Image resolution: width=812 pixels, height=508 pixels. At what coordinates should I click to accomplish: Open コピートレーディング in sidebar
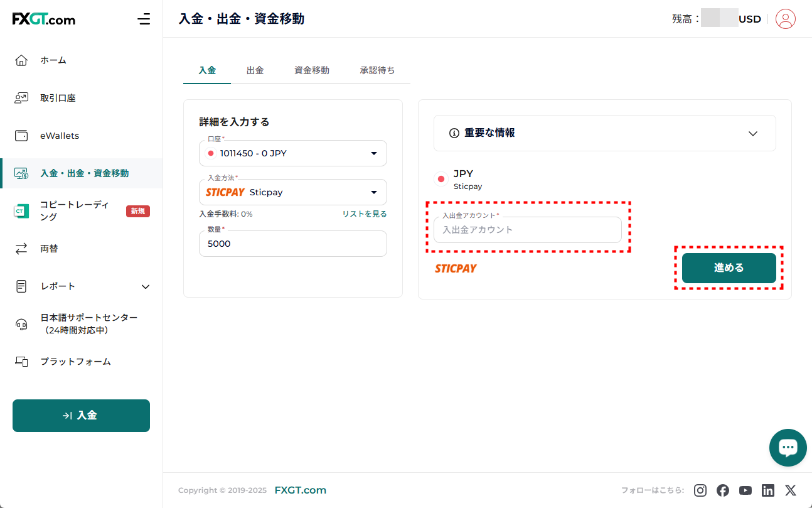(74, 211)
